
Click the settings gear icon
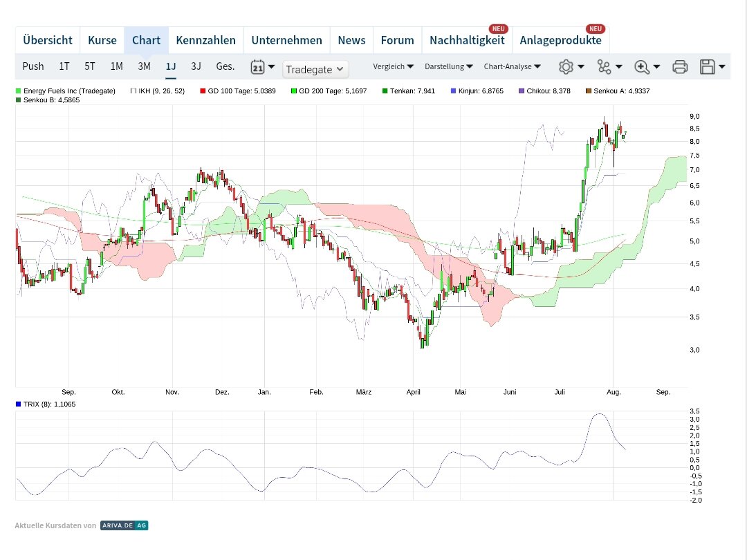(x=566, y=67)
